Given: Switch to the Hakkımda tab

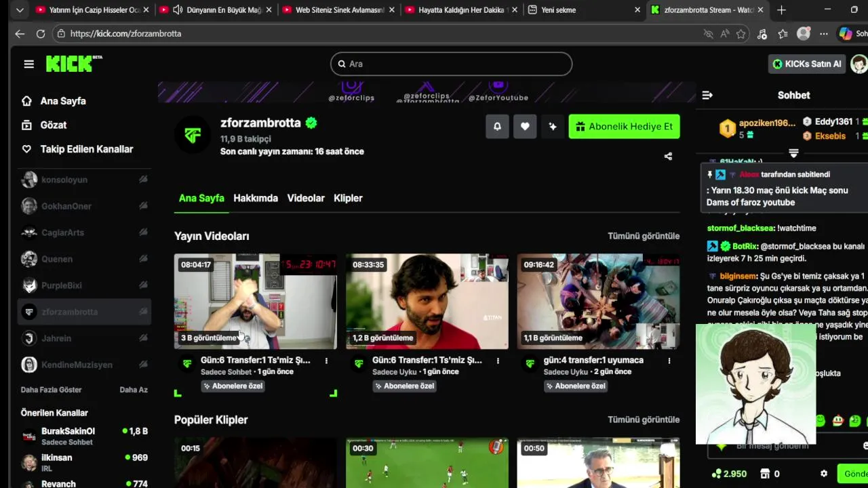Looking at the screenshot, I should click(256, 199).
